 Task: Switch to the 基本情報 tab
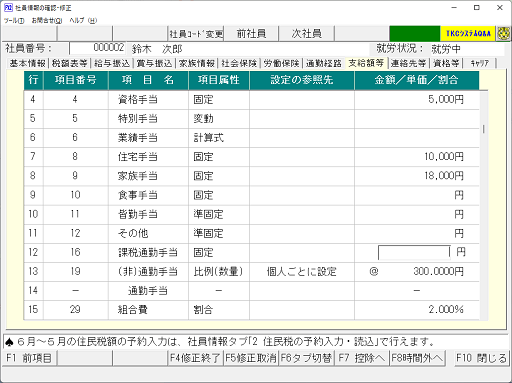[x=27, y=63]
